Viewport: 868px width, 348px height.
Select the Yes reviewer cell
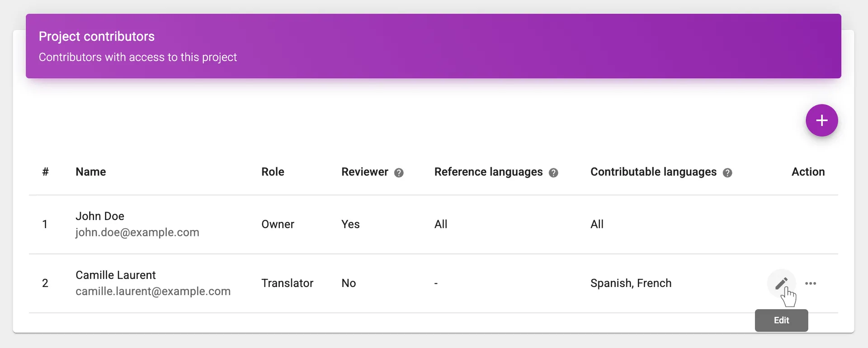(350, 224)
